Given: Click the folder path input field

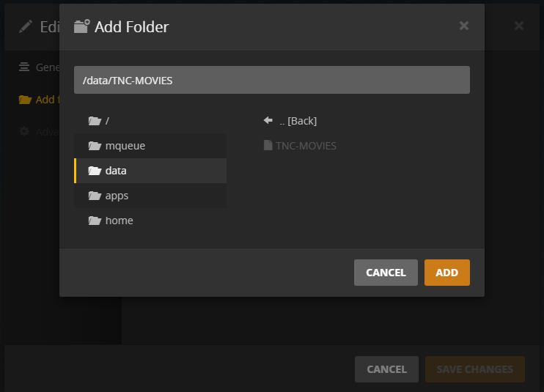Looking at the screenshot, I should 272,80.
